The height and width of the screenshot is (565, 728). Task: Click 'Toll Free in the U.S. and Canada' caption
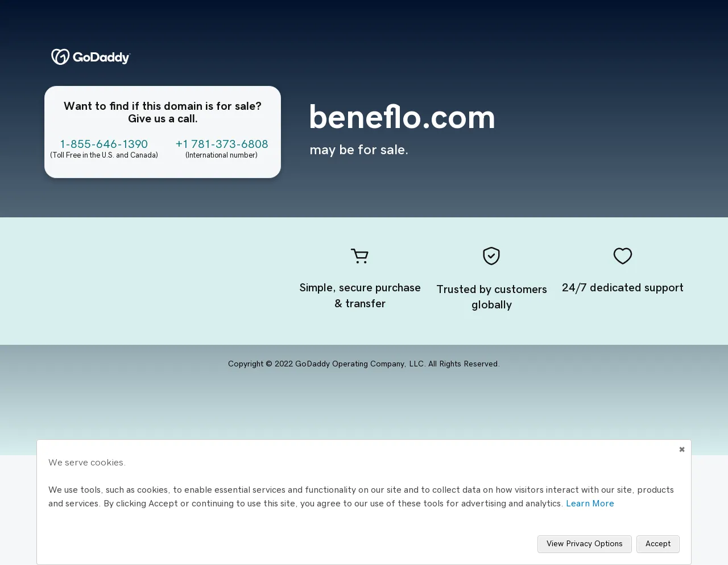pos(104,155)
